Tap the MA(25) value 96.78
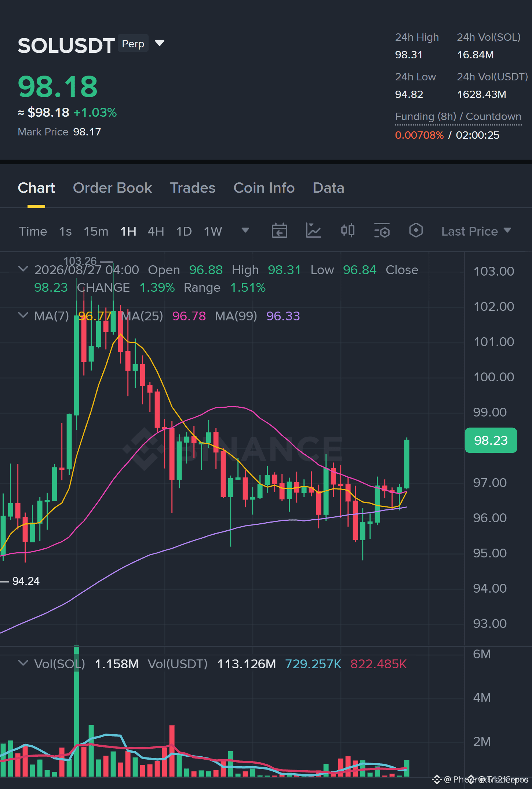Screen dimensions: 532x789 pos(189,316)
